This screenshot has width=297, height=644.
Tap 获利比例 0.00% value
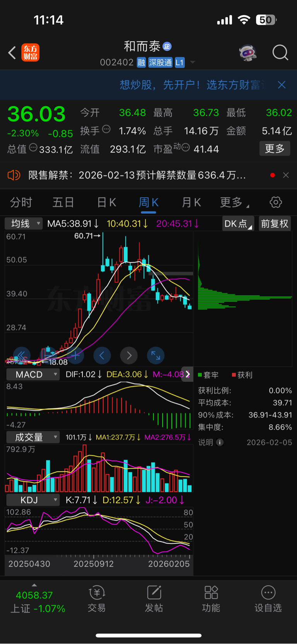280,390
